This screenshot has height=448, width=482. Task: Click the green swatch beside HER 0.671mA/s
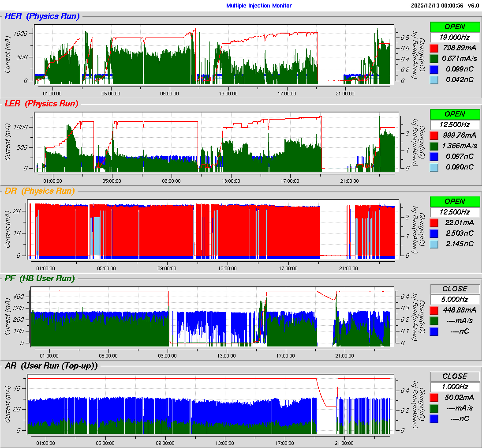point(434,58)
